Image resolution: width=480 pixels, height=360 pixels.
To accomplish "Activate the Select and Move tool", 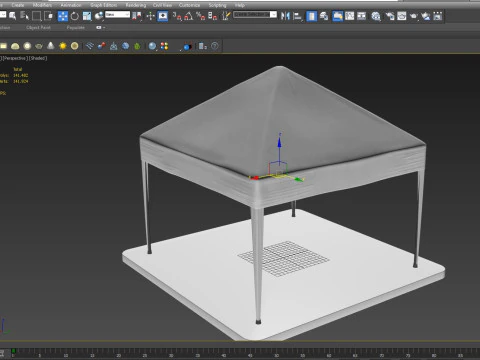I will [62, 16].
